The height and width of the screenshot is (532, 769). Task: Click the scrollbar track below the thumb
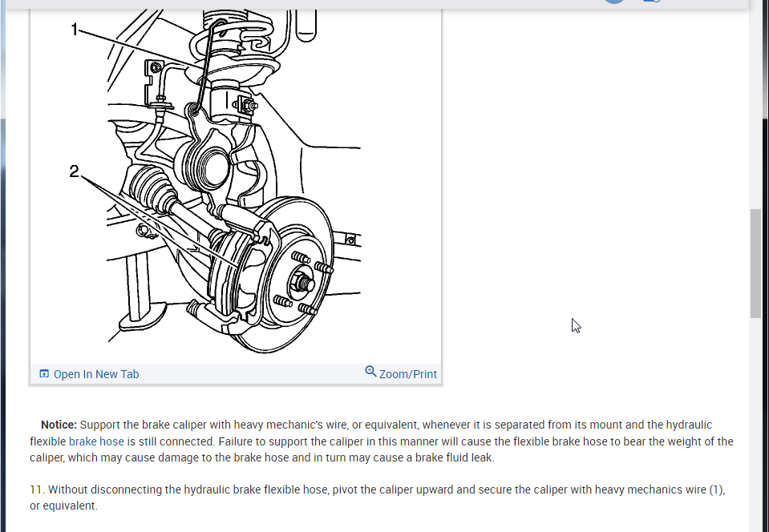tap(755, 424)
